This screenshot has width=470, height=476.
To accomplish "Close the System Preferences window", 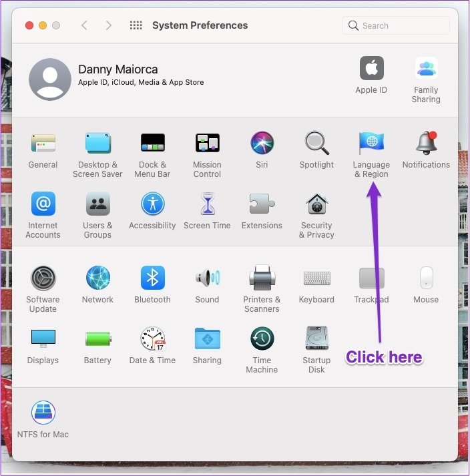I will (x=29, y=25).
